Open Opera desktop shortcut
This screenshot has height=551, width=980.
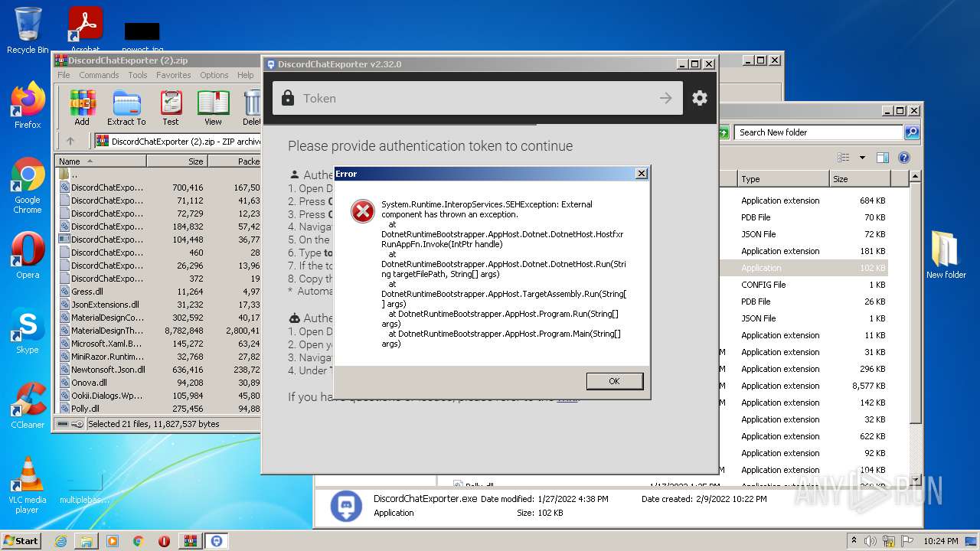coord(28,256)
